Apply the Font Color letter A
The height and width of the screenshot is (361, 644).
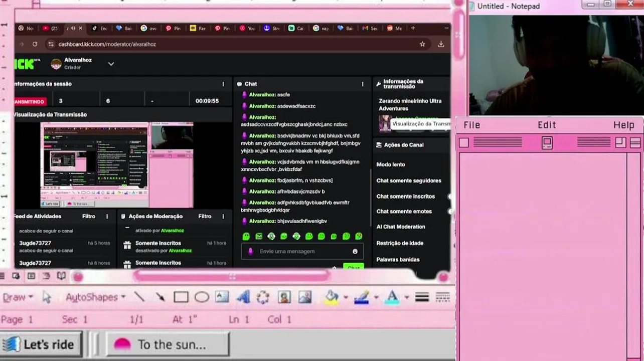tap(392, 297)
